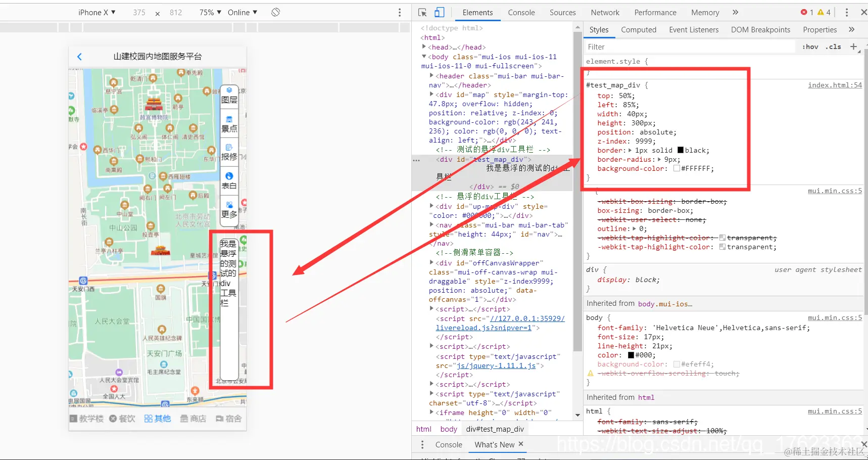Collapse the body element node
Screen dimensions: 868x460
(x=424, y=57)
